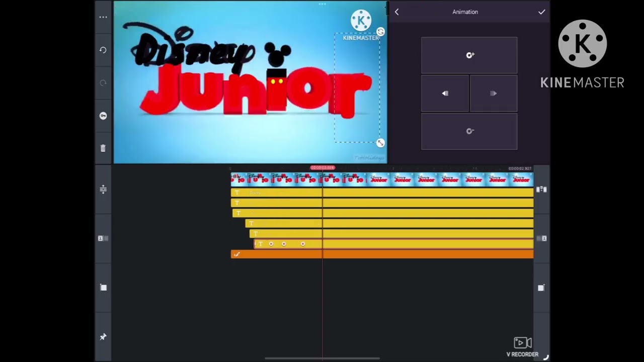The height and width of the screenshot is (362, 644).
Task: Add a keyframe with the plus keyframe button
Action: [x=469, y=55]
